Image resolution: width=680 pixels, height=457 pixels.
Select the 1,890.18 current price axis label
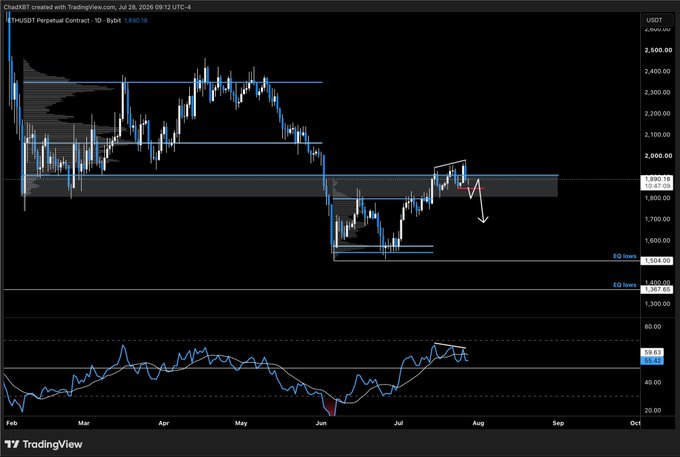tap(657, 179)
